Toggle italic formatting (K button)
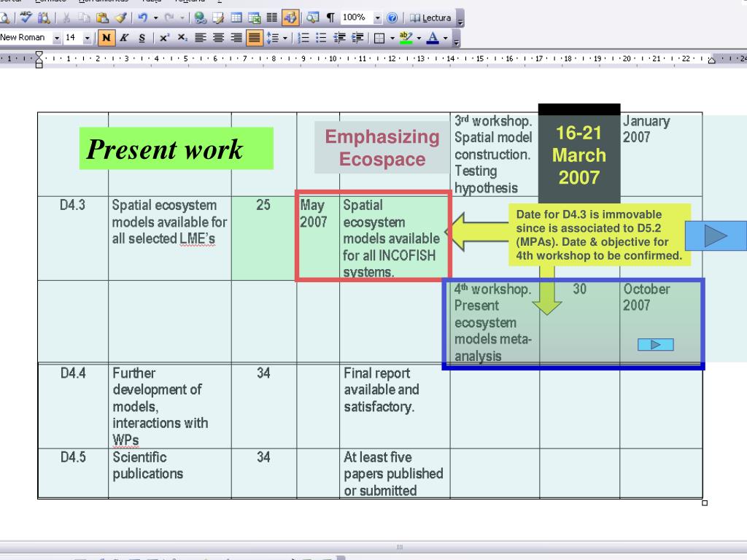This screenshot has height=560, width=747. coord(124,38)
